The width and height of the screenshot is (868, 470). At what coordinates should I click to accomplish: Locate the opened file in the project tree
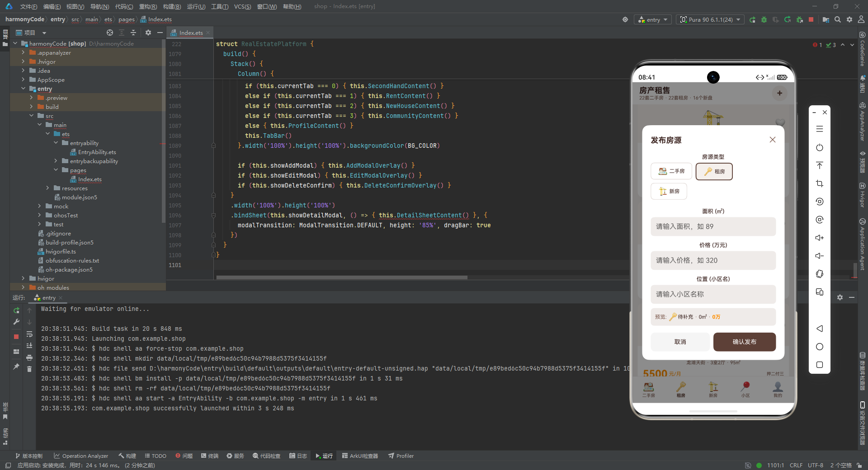tap(110, 33)
